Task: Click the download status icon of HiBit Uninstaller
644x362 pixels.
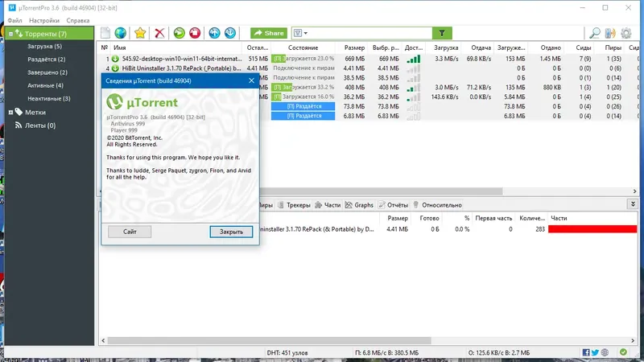Action: pos(115,68)
